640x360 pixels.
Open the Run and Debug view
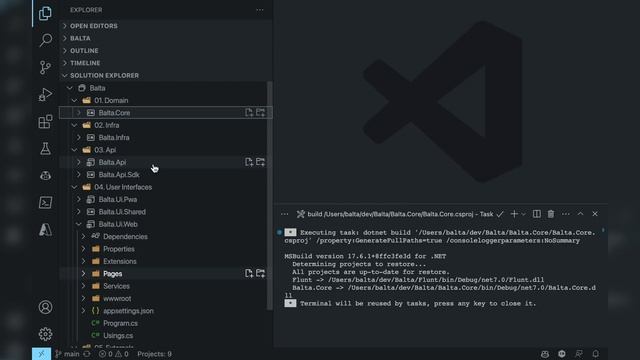pyautogui.click(x=45, y=94)
